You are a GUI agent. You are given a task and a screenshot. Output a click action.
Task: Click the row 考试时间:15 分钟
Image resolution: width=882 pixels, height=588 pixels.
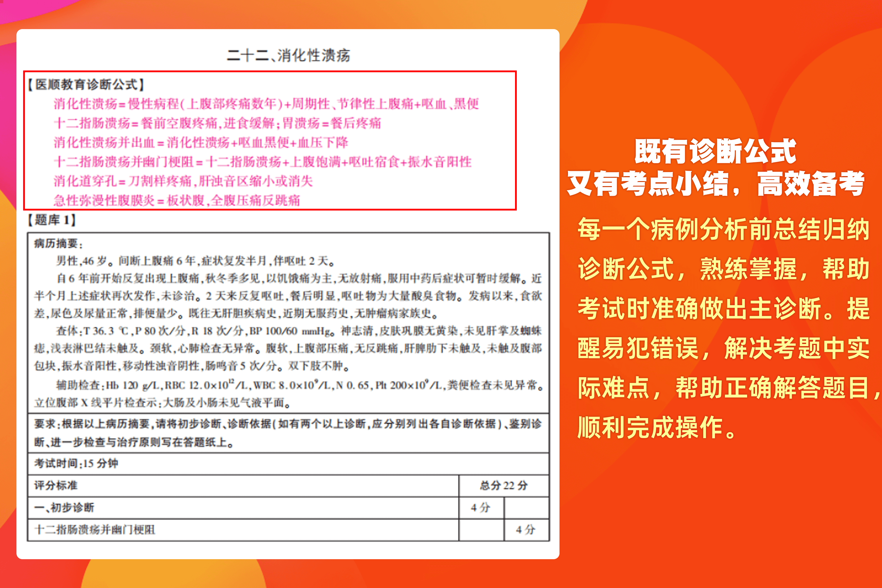[x=288, y=464]
